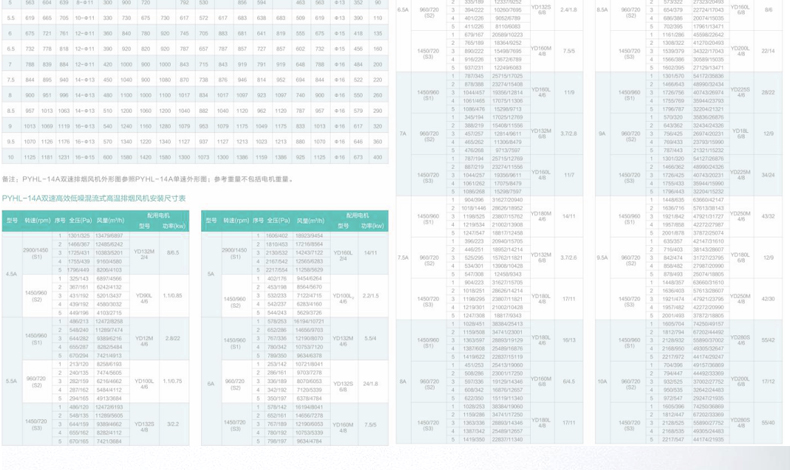This screenshot has height=470, width=790.
Task: Click the 10A model cell
Action: pyautogui.click(x=602, y=381)
